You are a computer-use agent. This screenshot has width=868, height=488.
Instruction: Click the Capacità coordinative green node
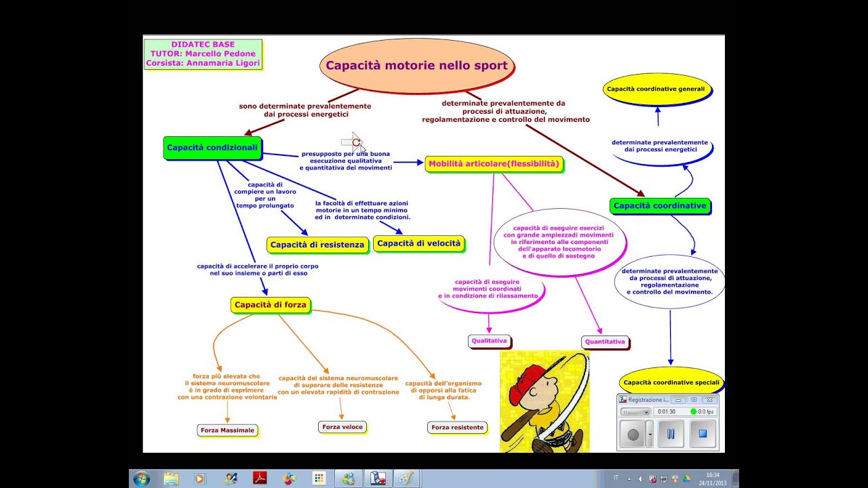(x=660, y=205)
